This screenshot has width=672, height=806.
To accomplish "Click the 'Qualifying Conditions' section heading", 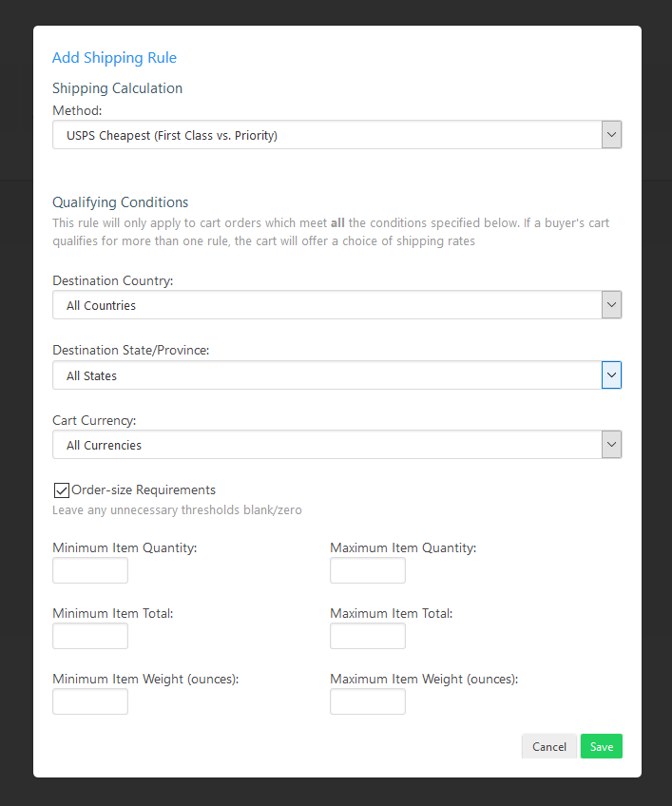I will coord(121,202).
